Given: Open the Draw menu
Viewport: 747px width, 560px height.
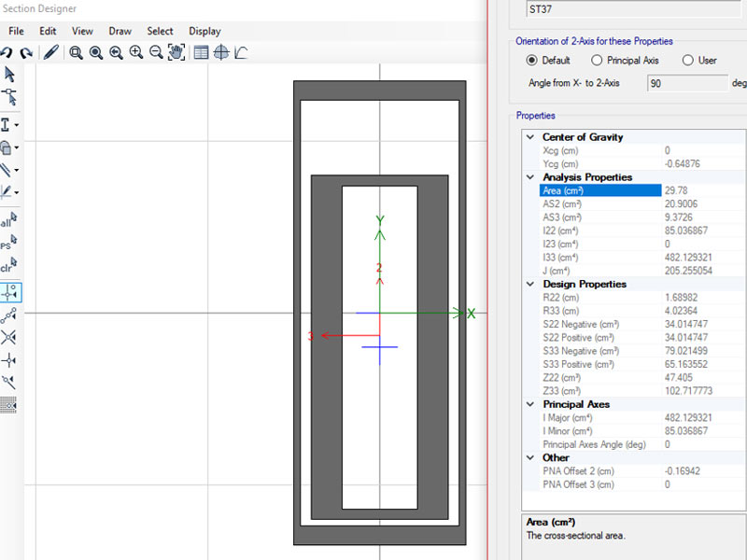Looking at the screenshot, I should pos(120,31).
